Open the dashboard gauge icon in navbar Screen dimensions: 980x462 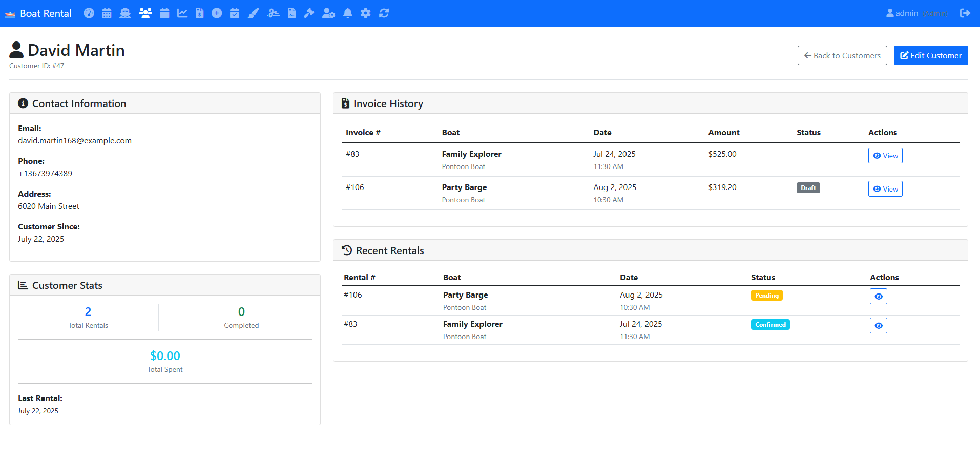click(x=89, y=13)
